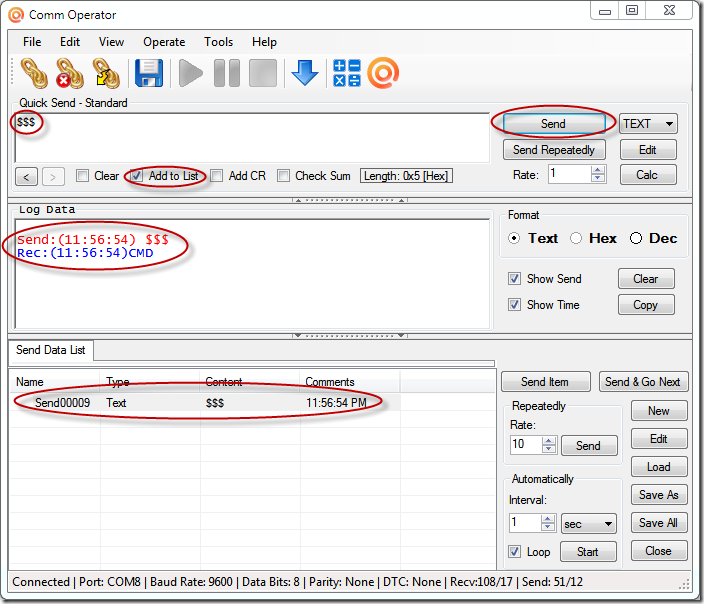This screenshot has width=704, height=604.
Task: Click Send button in Repeatedly group
Action: 589,445
